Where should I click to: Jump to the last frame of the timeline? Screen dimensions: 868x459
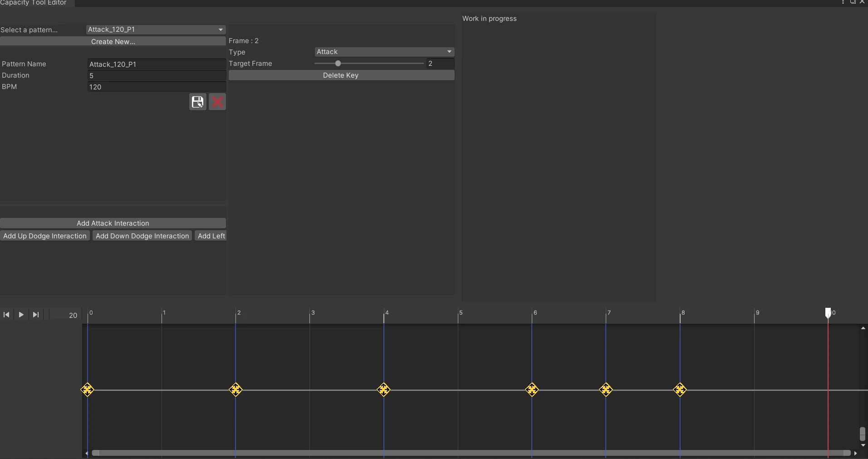36,315
